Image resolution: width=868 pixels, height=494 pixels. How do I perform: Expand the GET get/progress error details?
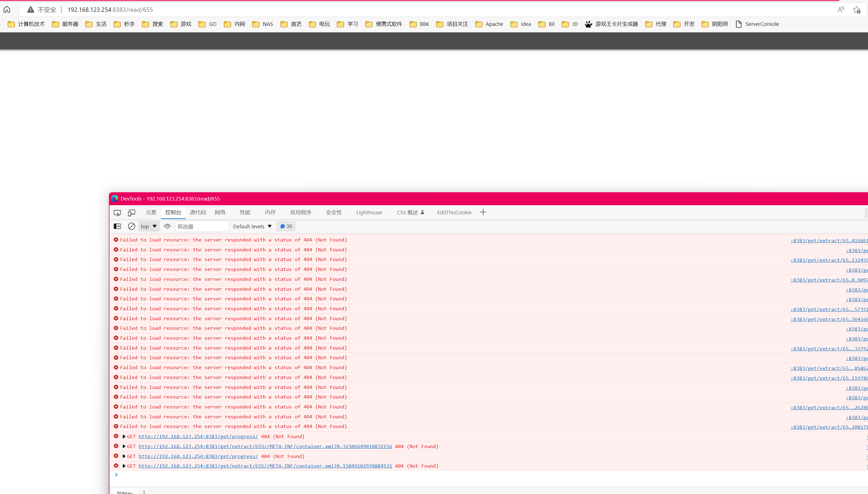[123, 436]
